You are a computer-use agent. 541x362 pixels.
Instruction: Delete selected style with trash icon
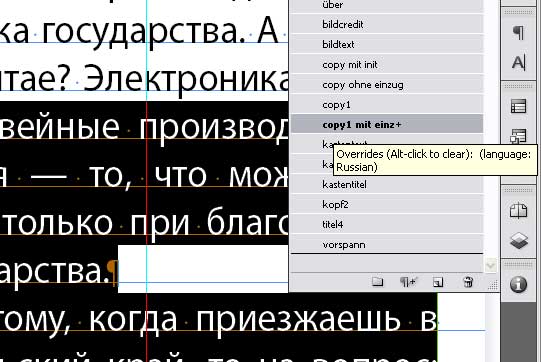(x=468, y=282)
